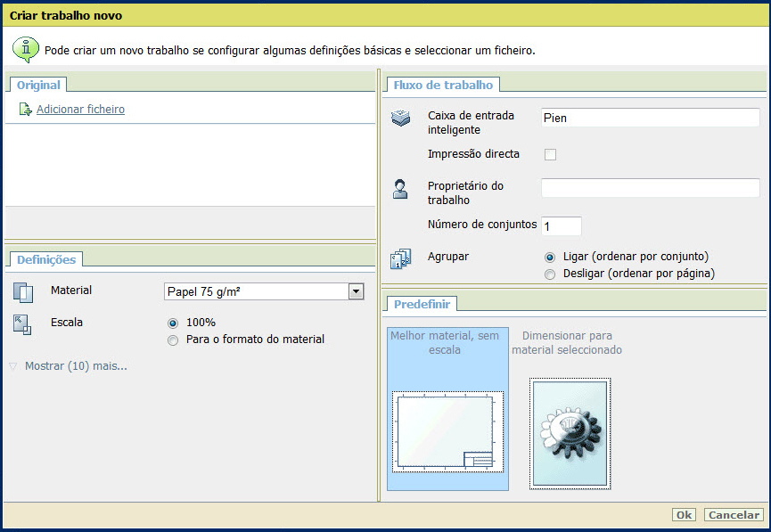
Task: Open the Material dropdown Papel 75 g/m²
Action: 356,291
